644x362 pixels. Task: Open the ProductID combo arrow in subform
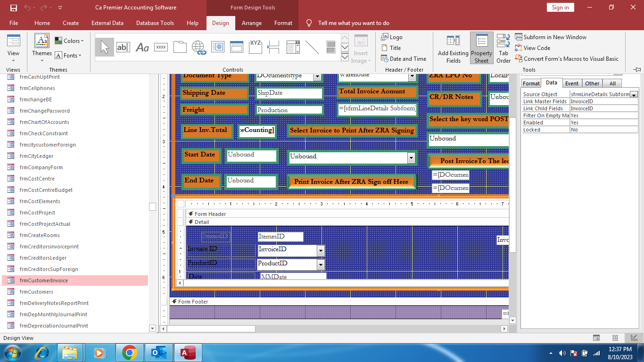click(x=321, y=265)
